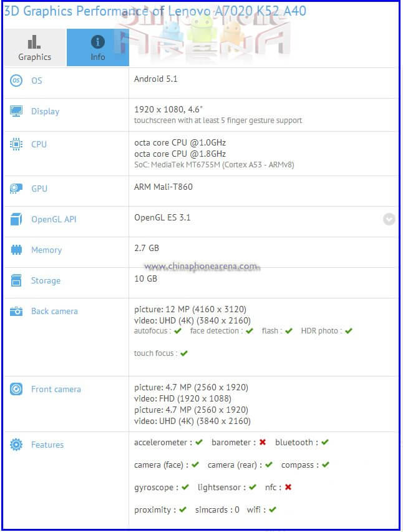The height and width of the screenshot is (532, 403).
Task: Click the nfc red cross mark
Action: 288,487
